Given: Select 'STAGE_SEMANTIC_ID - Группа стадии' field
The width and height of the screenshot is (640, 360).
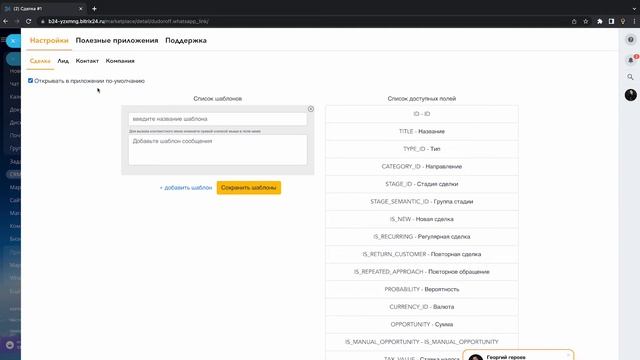Looking at the screenshot, I should (422, 202).
